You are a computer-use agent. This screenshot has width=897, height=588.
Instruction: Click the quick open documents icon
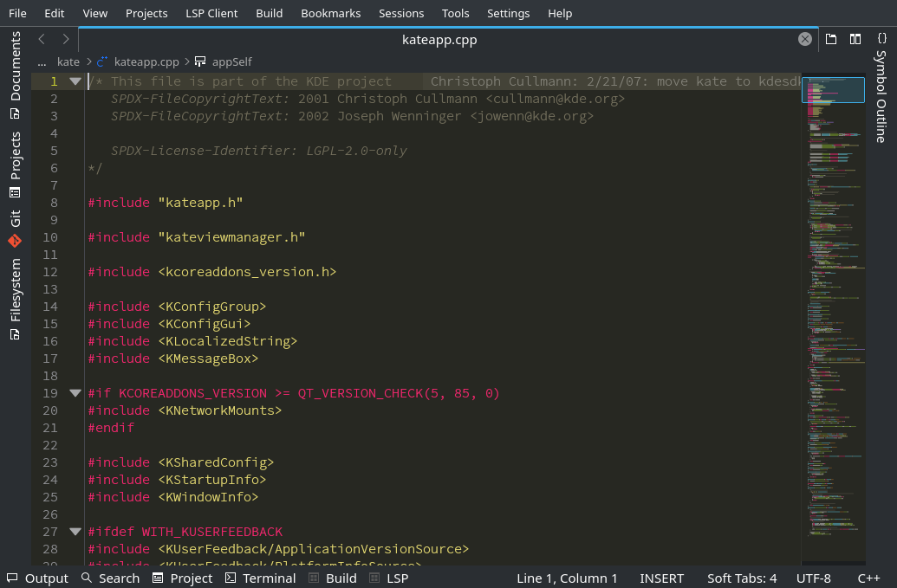831,39
